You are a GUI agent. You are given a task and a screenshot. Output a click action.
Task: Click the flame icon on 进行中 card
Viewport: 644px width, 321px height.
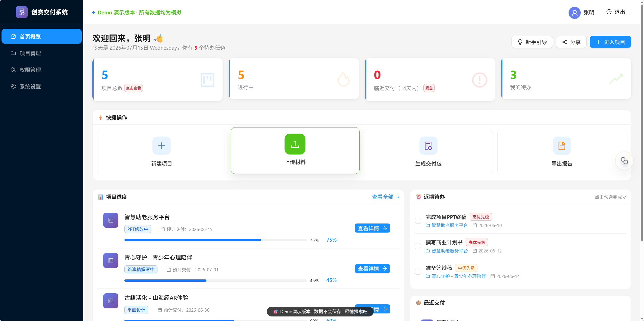point(343,79)
